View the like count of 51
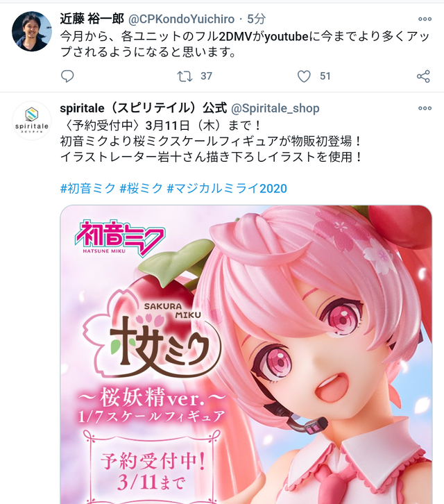Image resolution: width=444 pixels, height=504 pixels. [325, 76]
